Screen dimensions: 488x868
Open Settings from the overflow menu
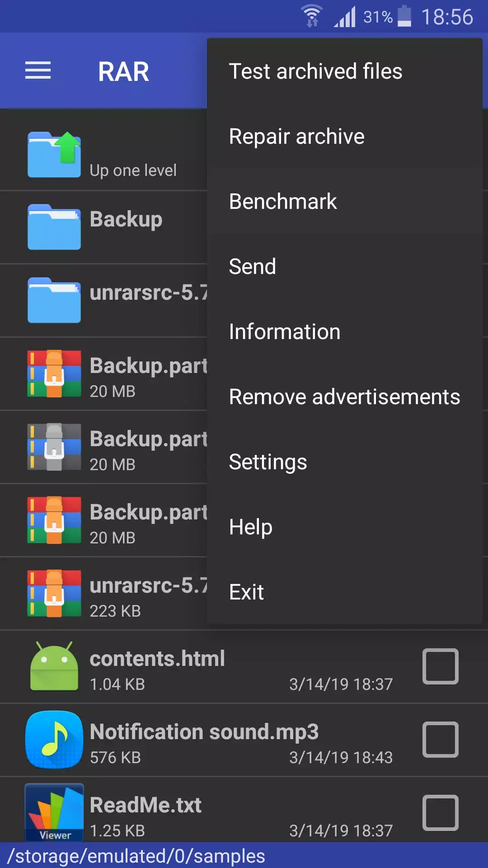tap(267, 462)
